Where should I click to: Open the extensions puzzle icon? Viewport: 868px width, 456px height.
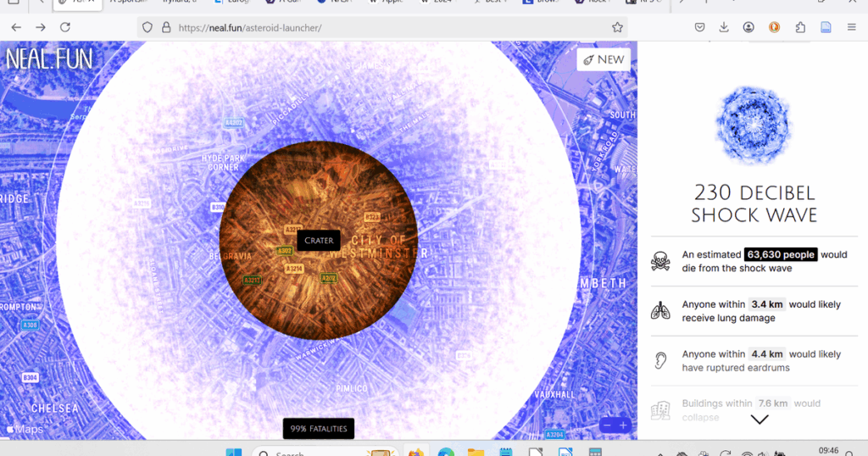pyautogui.click(x=800, y=27)
